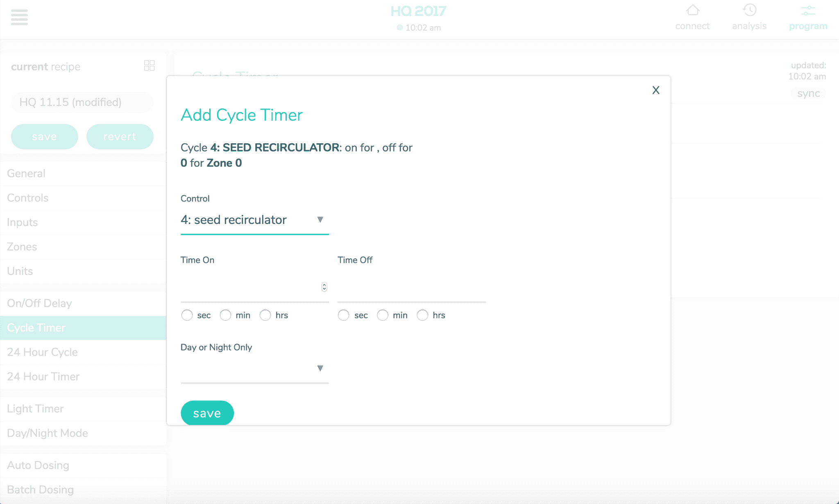Open the Light Timer section

35,409
